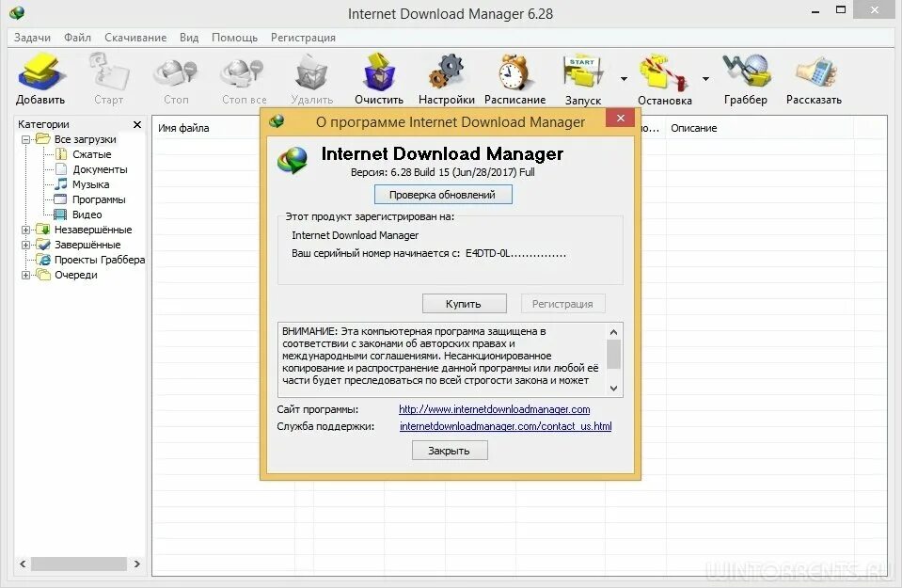
Task: Select the Незавершённые category
Action: (93, 230)
